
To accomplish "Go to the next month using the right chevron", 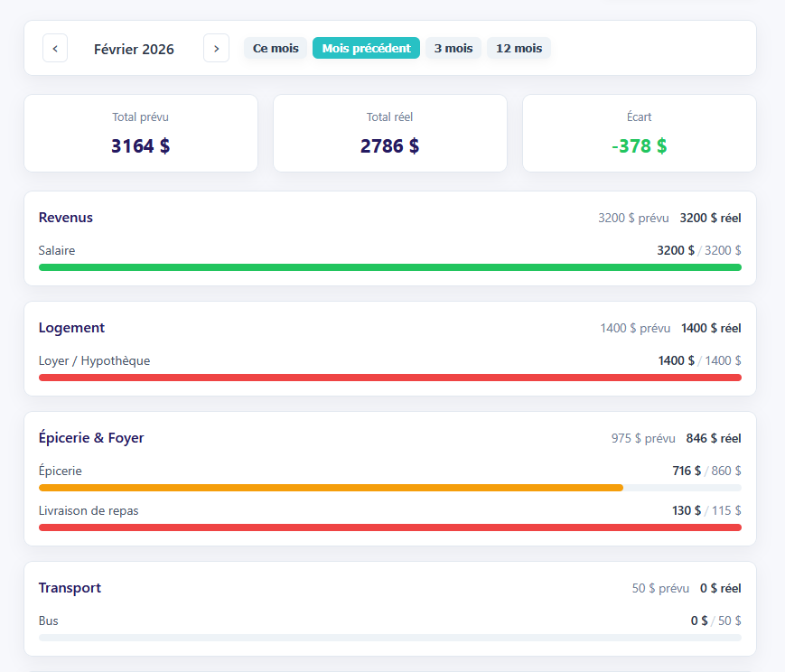I will (216, 48).
